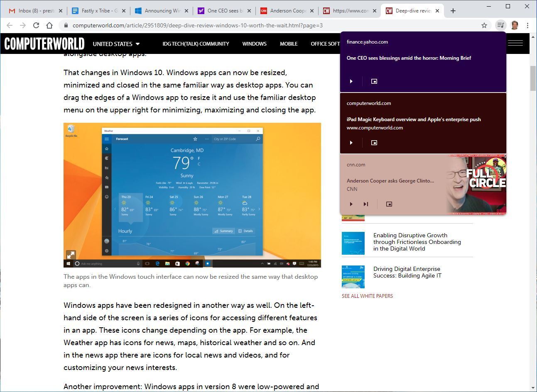Reload the current page

36,25
